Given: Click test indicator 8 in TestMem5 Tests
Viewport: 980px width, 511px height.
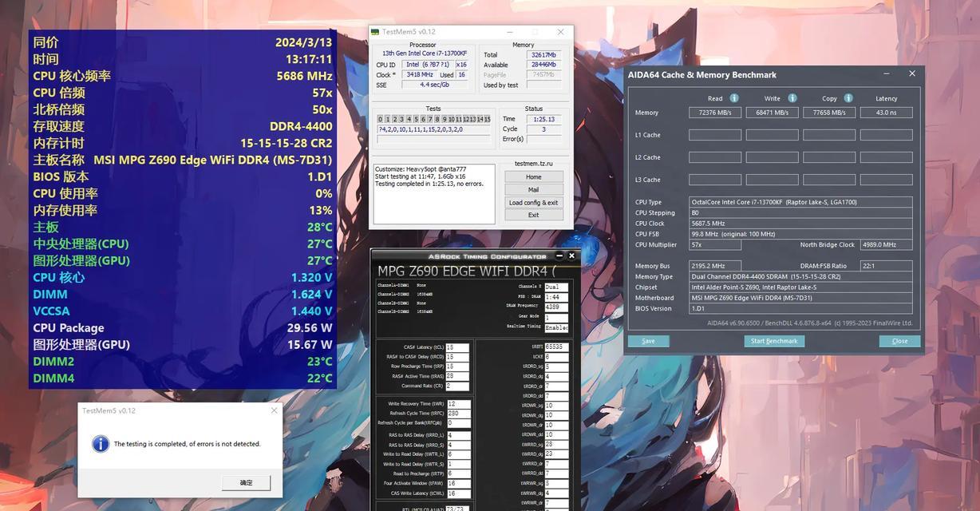Looking at the screenshot, I should [437, 119].
